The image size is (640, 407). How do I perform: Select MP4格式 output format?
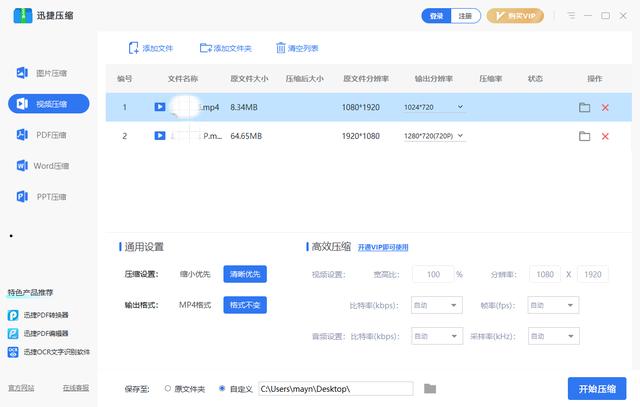195,305
